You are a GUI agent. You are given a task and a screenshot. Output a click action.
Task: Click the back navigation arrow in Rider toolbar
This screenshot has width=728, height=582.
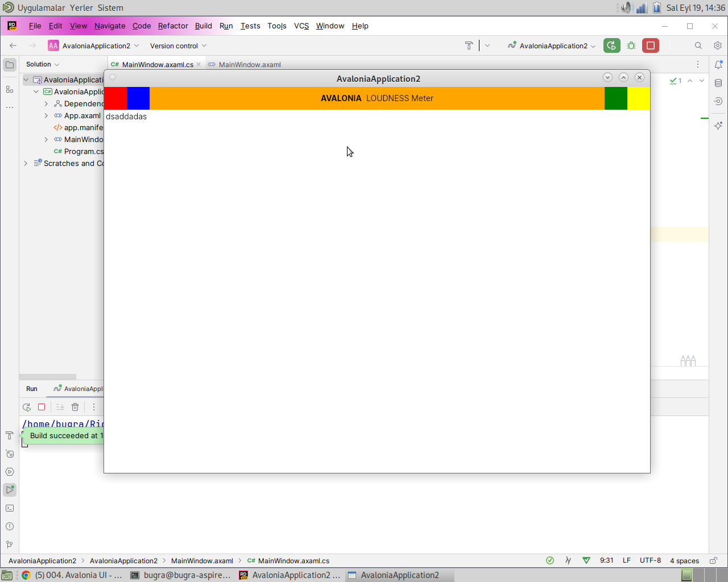(x=13, y=45)
